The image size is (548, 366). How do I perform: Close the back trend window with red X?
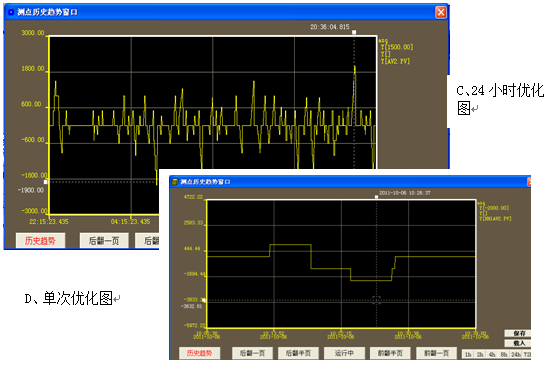tap(441, 12)
